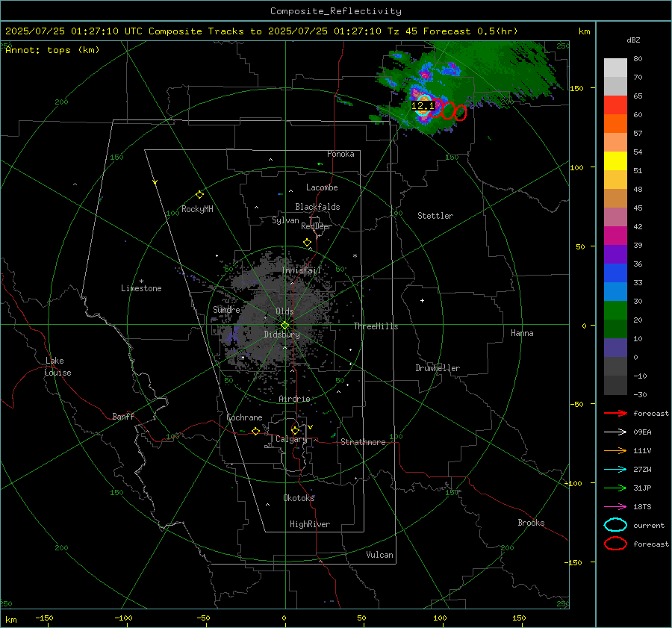This screenshot has height=628, width=672.
Task: Select the 65 dBZ red swatch
Action: point(615,105)
